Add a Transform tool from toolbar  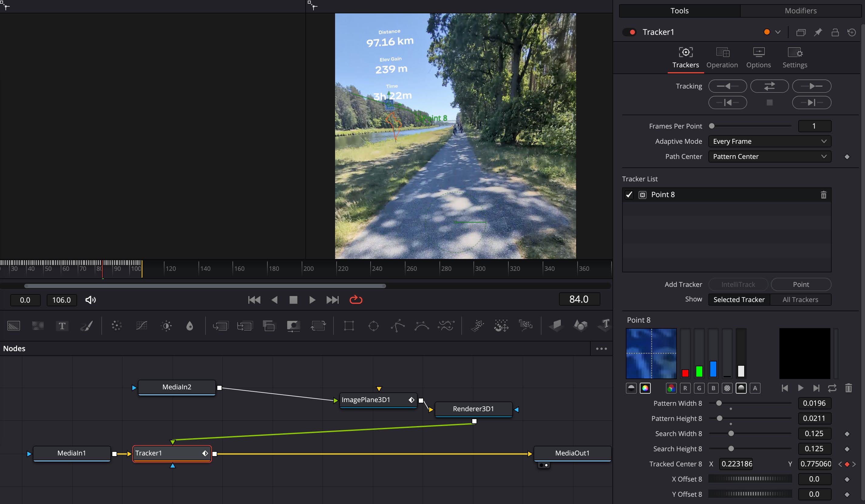pos(318,325)
